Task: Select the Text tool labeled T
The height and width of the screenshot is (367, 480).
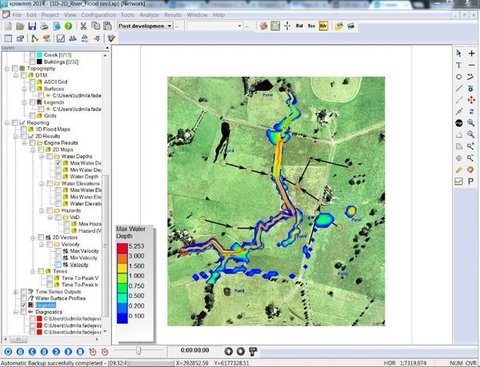Action: (x=459, y=65)
